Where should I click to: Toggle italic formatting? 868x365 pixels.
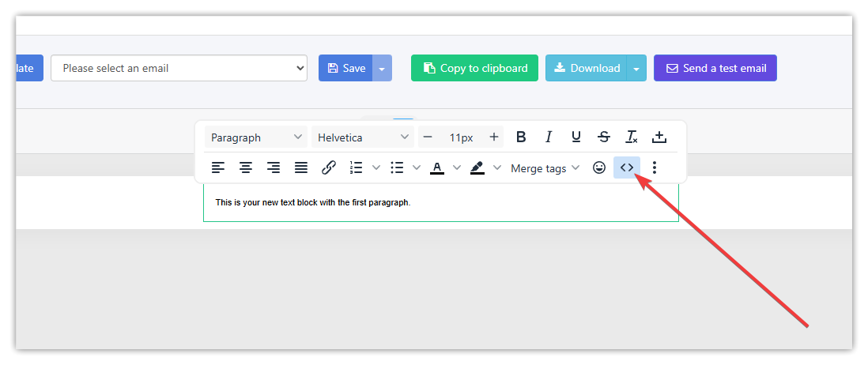point(549,137)
